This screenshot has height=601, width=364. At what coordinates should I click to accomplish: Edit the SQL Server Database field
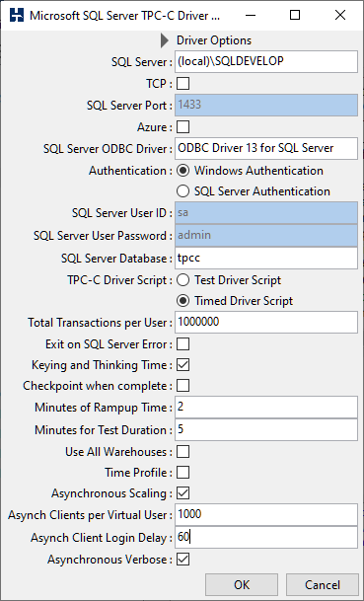(x=266, y=258)
